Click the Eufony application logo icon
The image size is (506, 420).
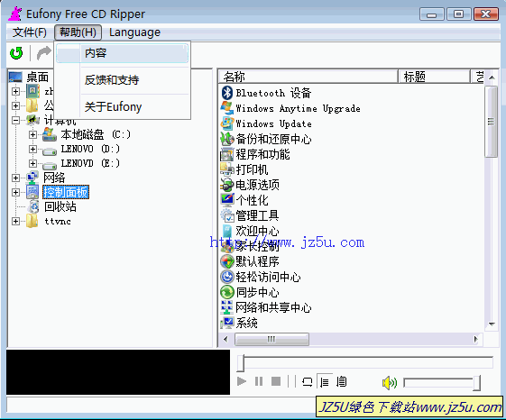15,14
